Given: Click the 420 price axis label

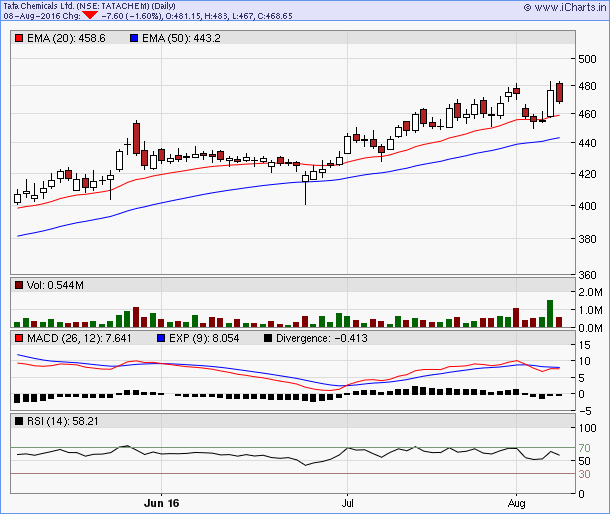Looking at the screenshot, I should [587, 174].
